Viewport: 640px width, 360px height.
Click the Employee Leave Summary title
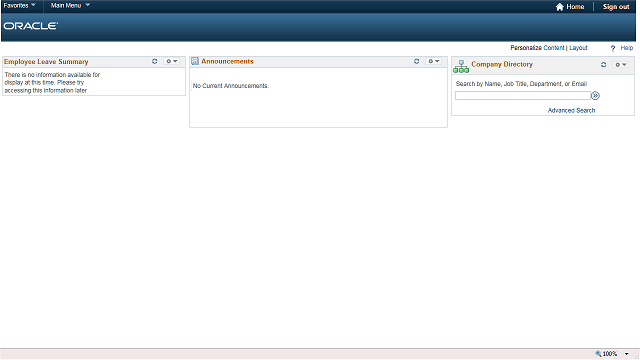click(x=46, y=62)
